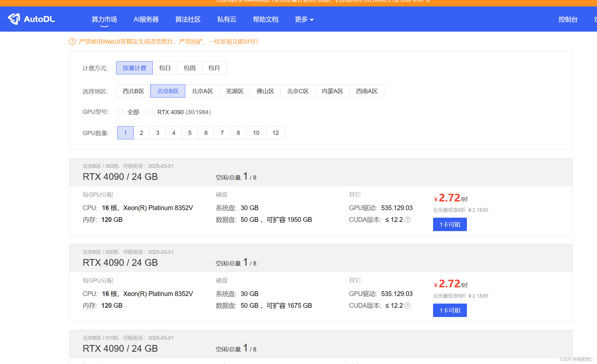Viewport: 597px width, 364px height.
Task: Go to the 帮助文档 menu item
Action: point(265,19)
